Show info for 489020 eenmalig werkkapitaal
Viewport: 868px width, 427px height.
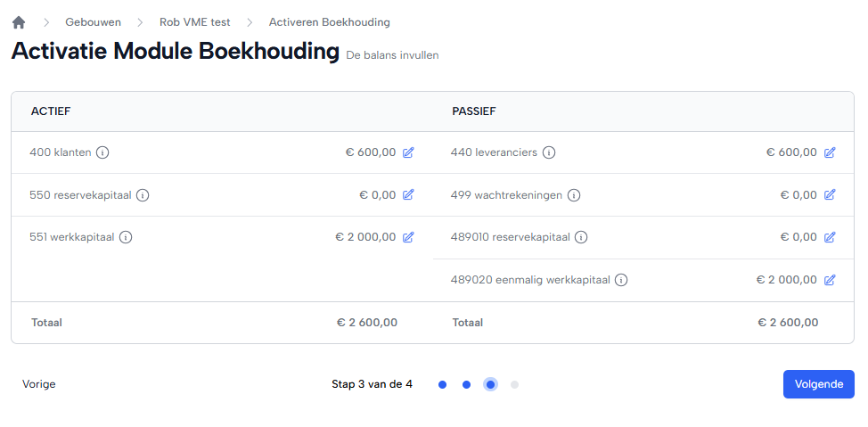click(621, 280)
